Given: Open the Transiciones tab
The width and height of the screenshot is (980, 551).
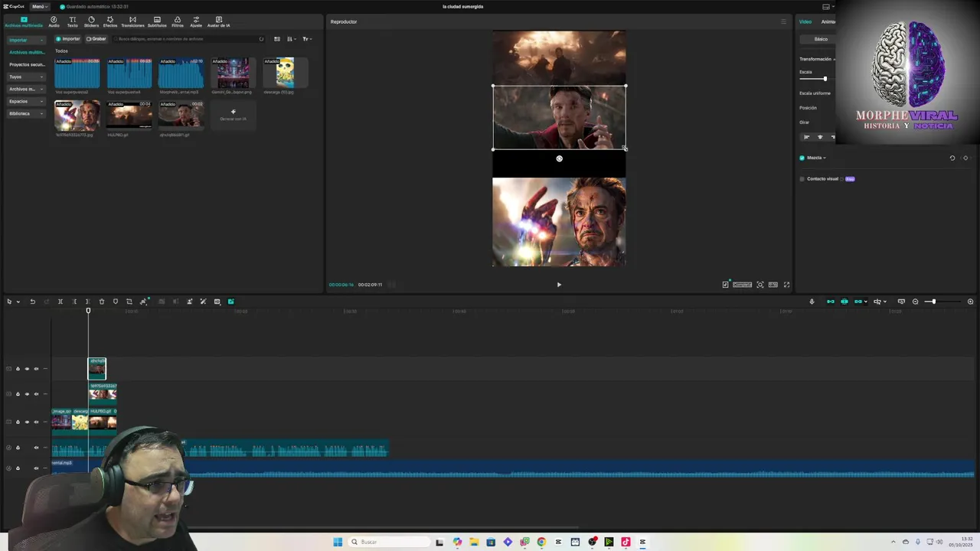Looking at the screenshot, I should point(132,21).
